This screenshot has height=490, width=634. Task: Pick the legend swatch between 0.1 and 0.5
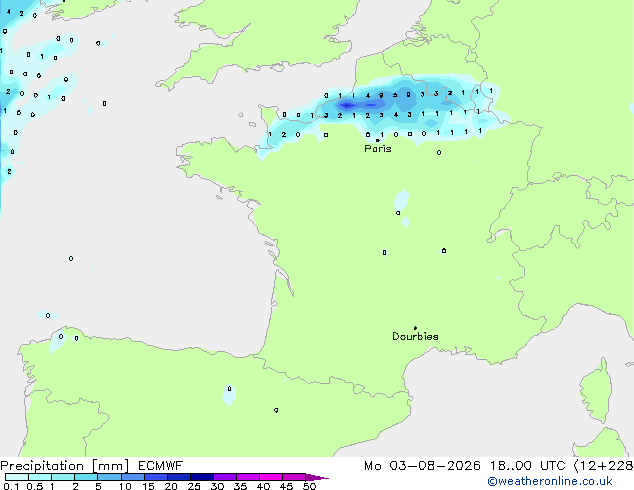pyautogui.click(x=17, y=477)
